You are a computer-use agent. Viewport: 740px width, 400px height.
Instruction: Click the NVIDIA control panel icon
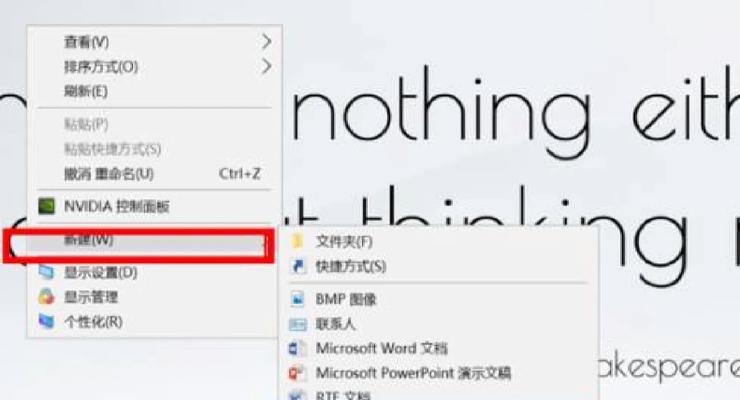click(x=46, y=206)
